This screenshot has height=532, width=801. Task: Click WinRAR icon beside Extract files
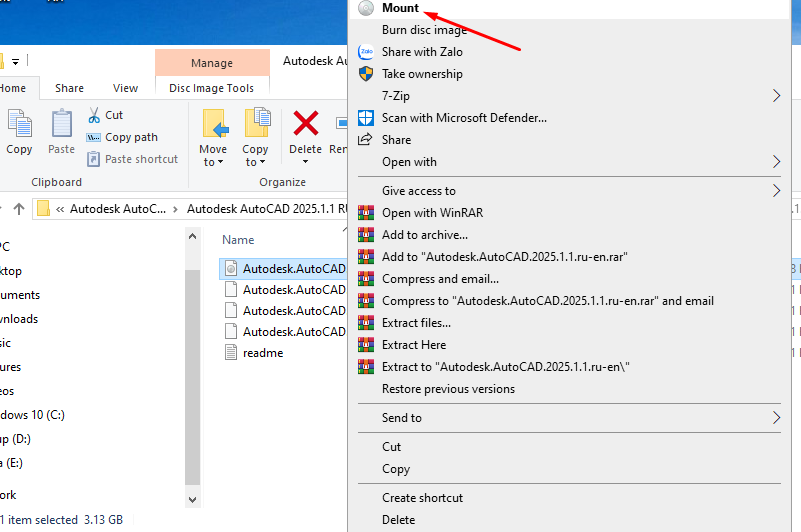pos(366,322)
